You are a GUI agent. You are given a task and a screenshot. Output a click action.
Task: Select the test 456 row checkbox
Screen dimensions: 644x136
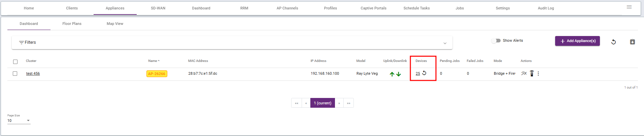(15, 73)
